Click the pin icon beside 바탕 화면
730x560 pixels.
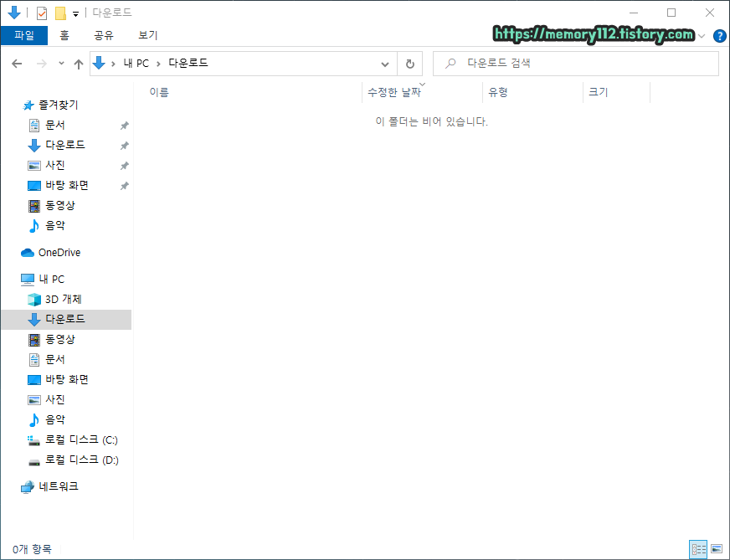coord(124,186)
